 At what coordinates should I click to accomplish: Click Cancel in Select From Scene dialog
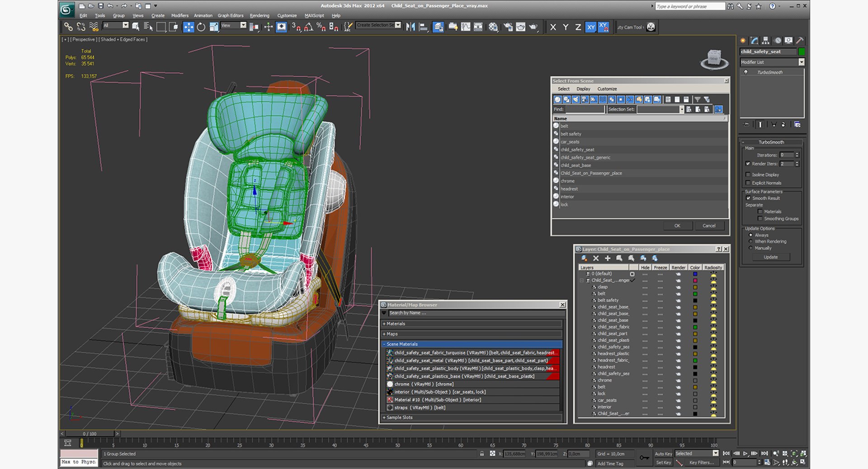pos(709,225)
